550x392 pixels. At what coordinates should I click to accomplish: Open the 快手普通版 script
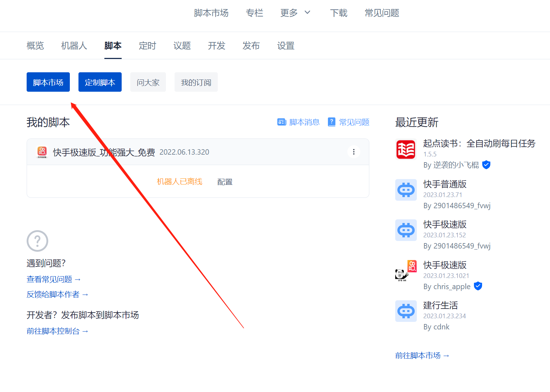point(445,184)
